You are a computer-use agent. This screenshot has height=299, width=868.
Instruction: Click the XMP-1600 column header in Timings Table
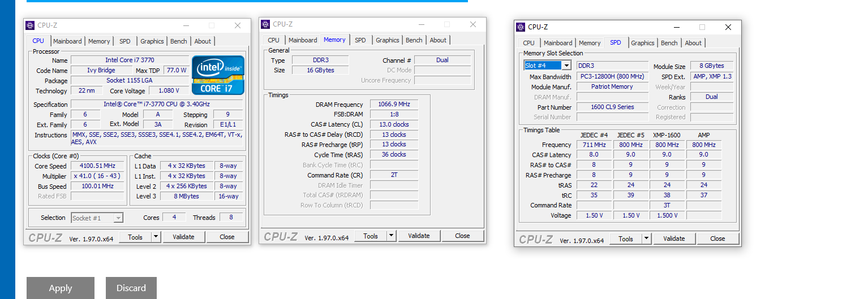point(667,135)
